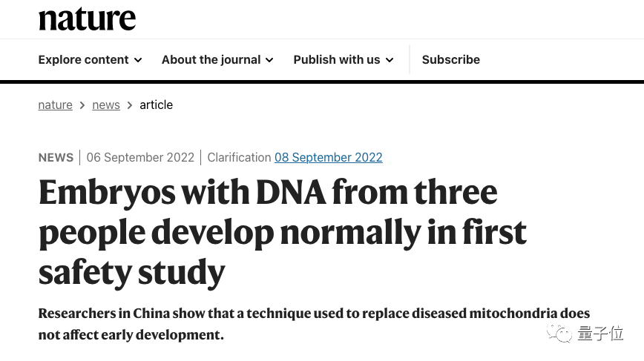Click the Publish with us label
Image resolution: width=644 pixels, height=361 pixels.
pyautogui.click(x=336, y=59)
